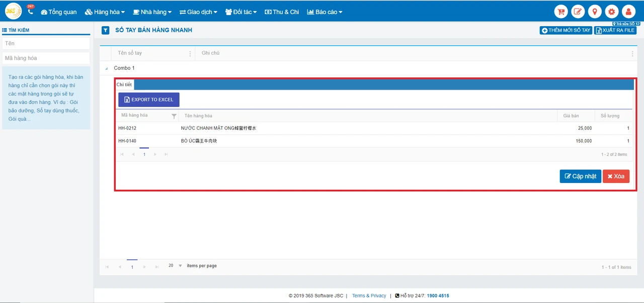Go to previous page in main grid pager
Viewport: 644px width, 303px height.
pos(120,267)
